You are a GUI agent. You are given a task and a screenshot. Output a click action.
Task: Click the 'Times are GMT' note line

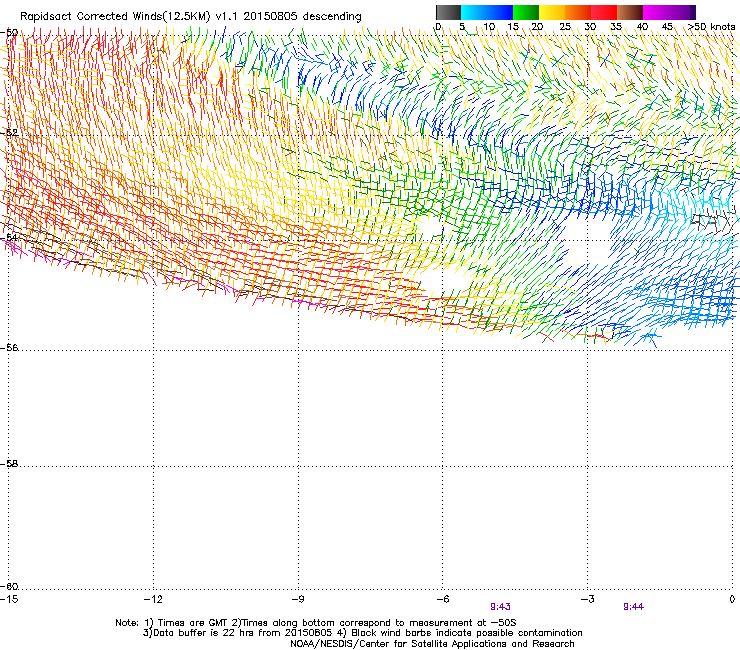pos(316,623)
